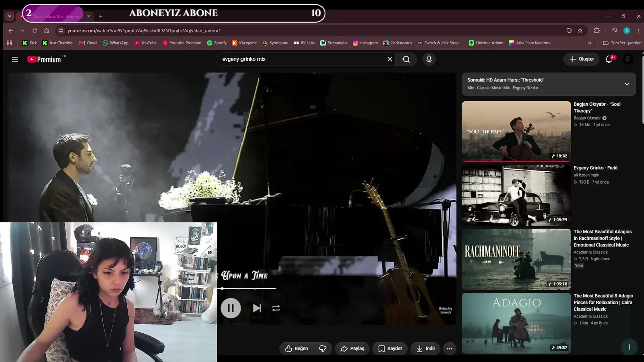The width and height of the screenshot is (644, 362).
Task: Clear the search box with X
Action: pos(390,59)
